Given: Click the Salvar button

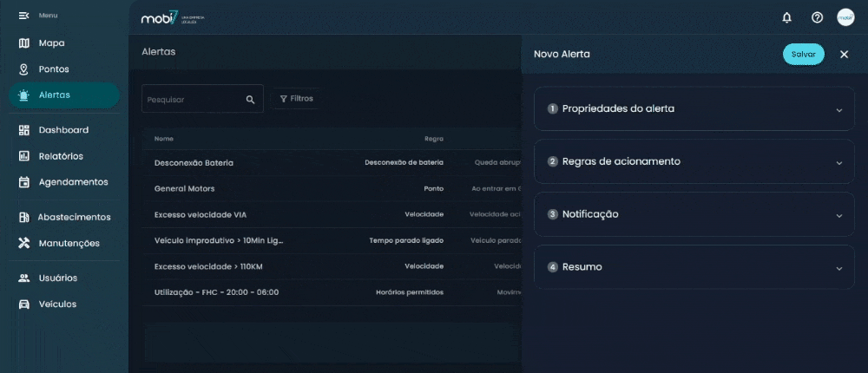Looking at the screenshot, I should click(x=803, y=54).
